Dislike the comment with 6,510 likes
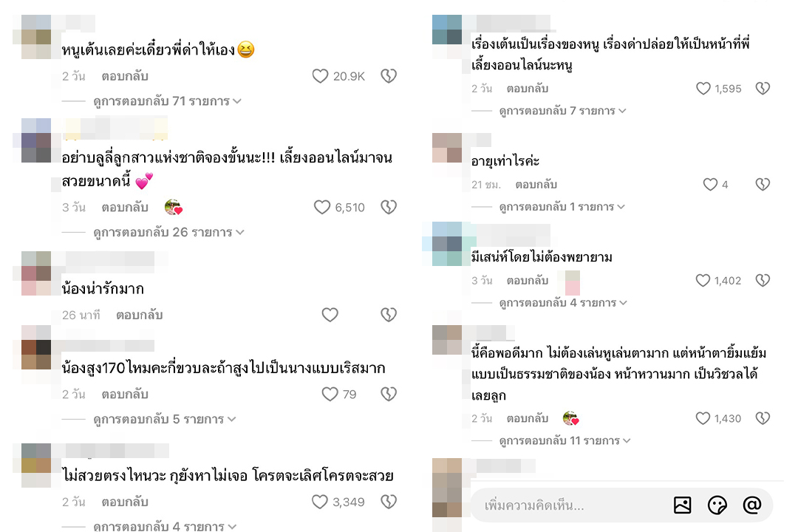 coord(389,207)
